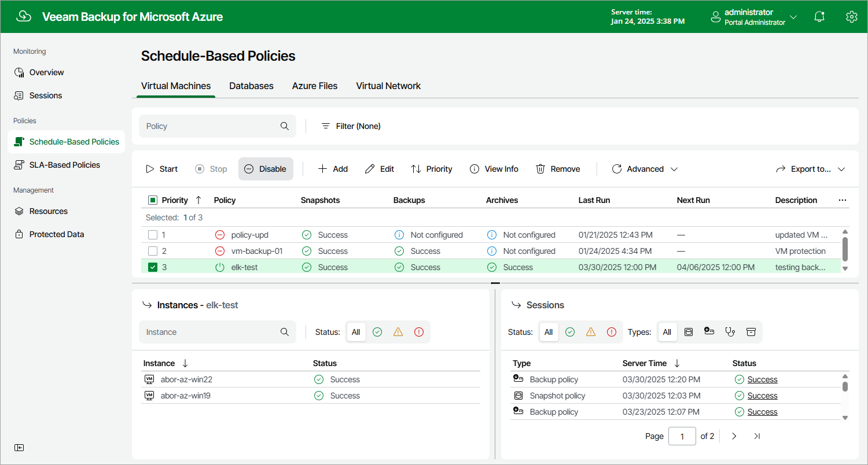Disable the selected policy

pyautogui.click(x=266, y=169)
